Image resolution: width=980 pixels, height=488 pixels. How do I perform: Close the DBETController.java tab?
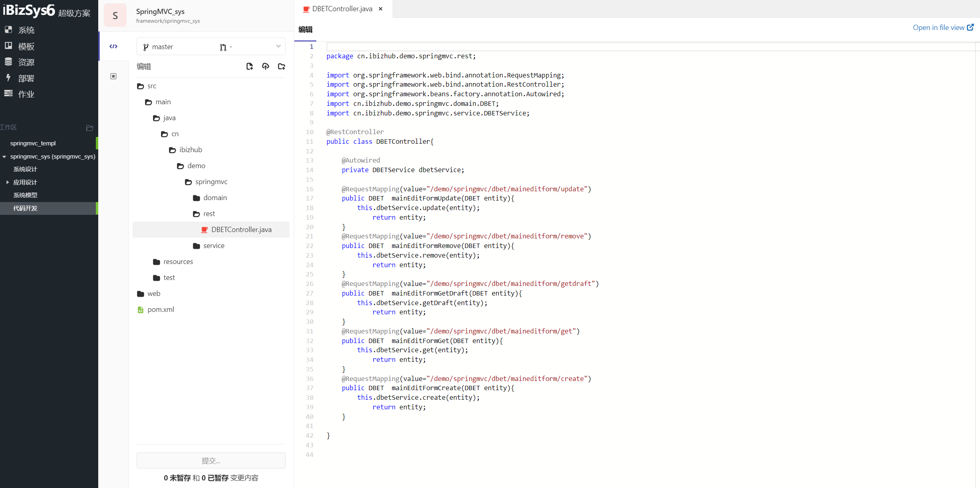point(381,9)
